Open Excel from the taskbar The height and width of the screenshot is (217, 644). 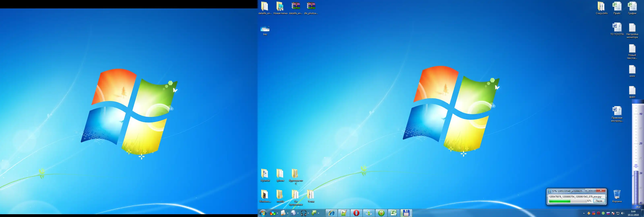394,213
